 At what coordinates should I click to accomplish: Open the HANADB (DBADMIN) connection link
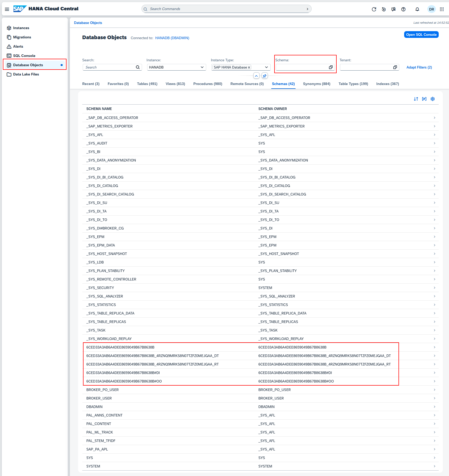(x=172, y=38)
